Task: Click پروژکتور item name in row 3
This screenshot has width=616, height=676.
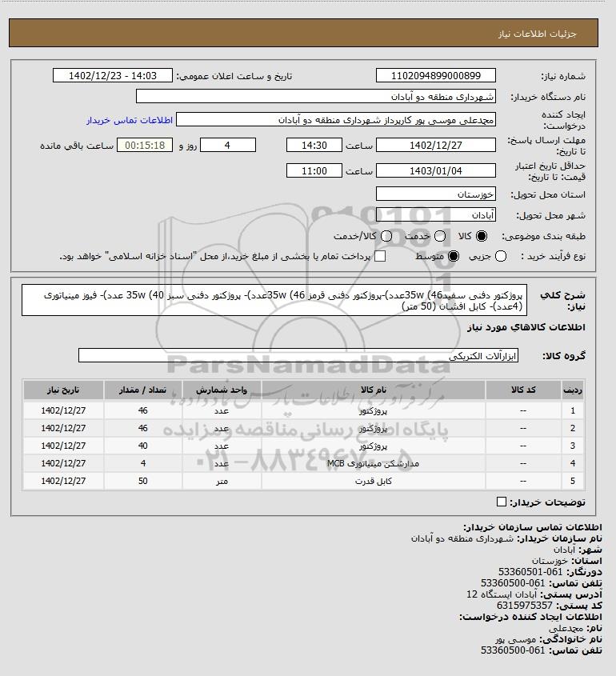Action: tap(374, 446)
